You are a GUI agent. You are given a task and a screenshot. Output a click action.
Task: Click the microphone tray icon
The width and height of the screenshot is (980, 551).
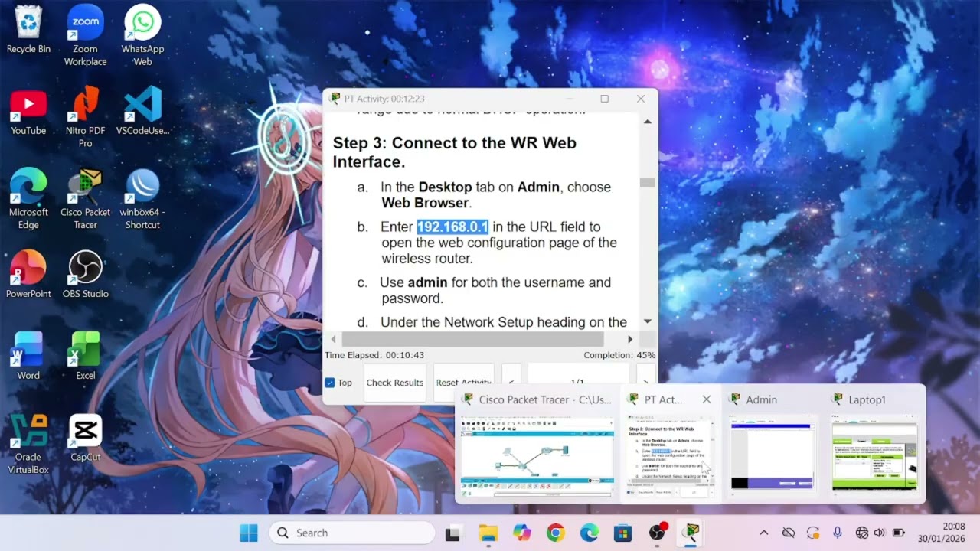tap(838, 533)
